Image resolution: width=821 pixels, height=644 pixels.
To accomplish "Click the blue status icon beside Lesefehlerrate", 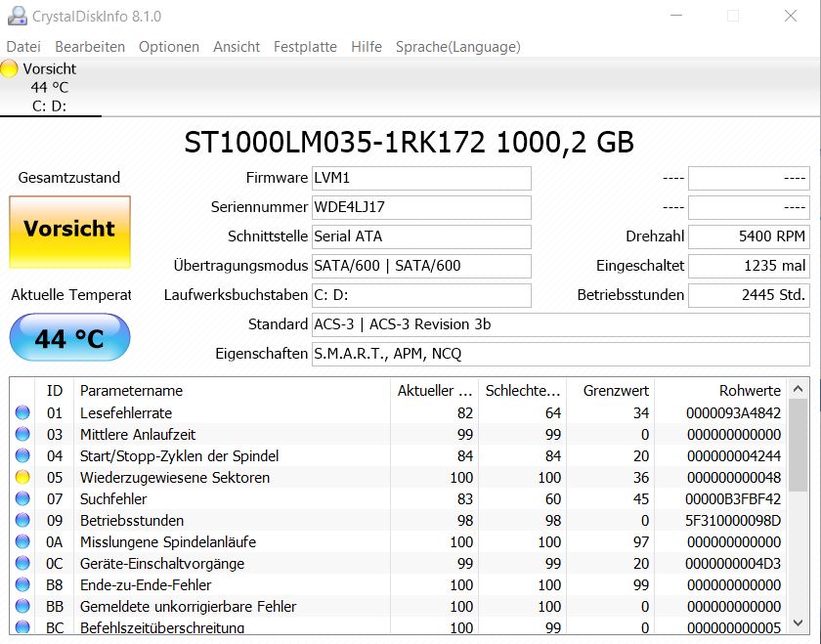I will click(22, 412).
